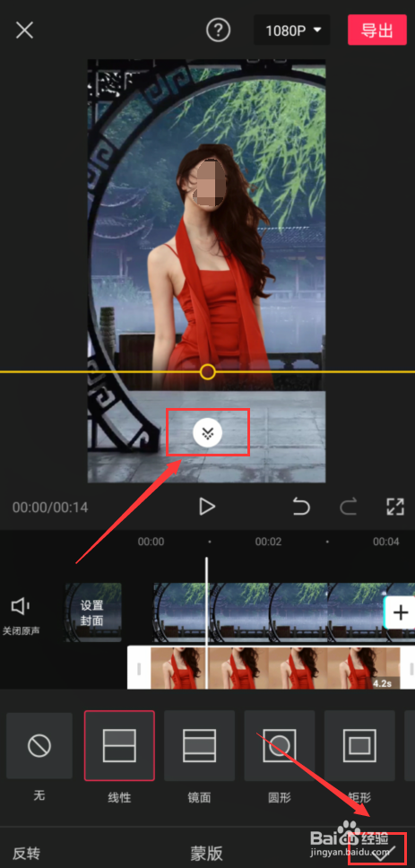The height and width of the screenshot is (868, 415).
Task: Click the 00:00 timeline ruler mark
Action: coord(151,542)
